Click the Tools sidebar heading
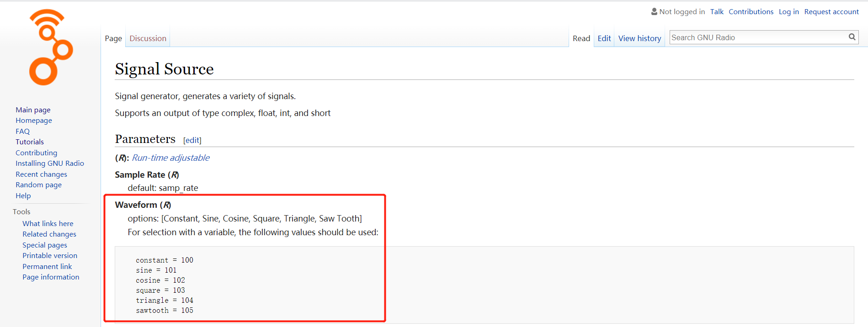Viewport: 868px width, 327px height. [x=21, y=211]
